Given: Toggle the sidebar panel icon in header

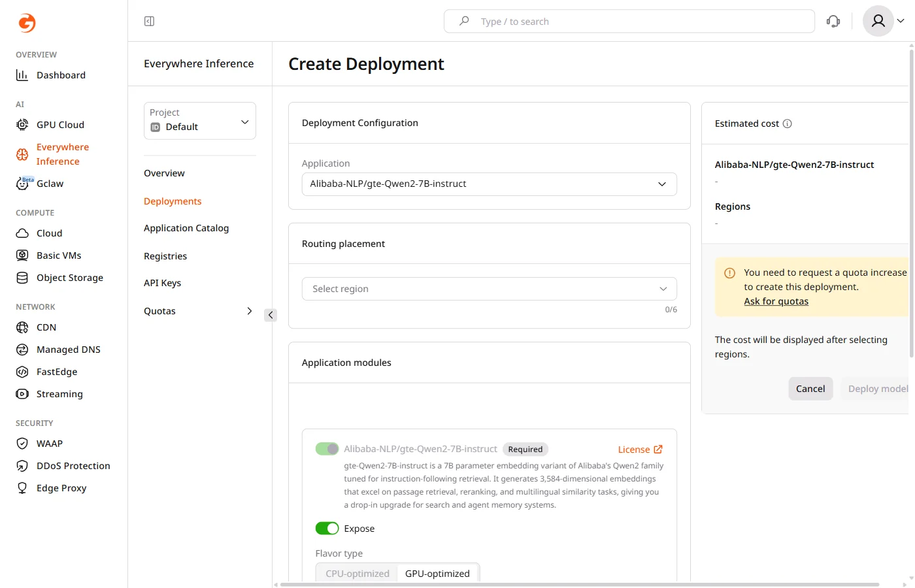Looking at the screenshot, I should [x=149, y=22].
